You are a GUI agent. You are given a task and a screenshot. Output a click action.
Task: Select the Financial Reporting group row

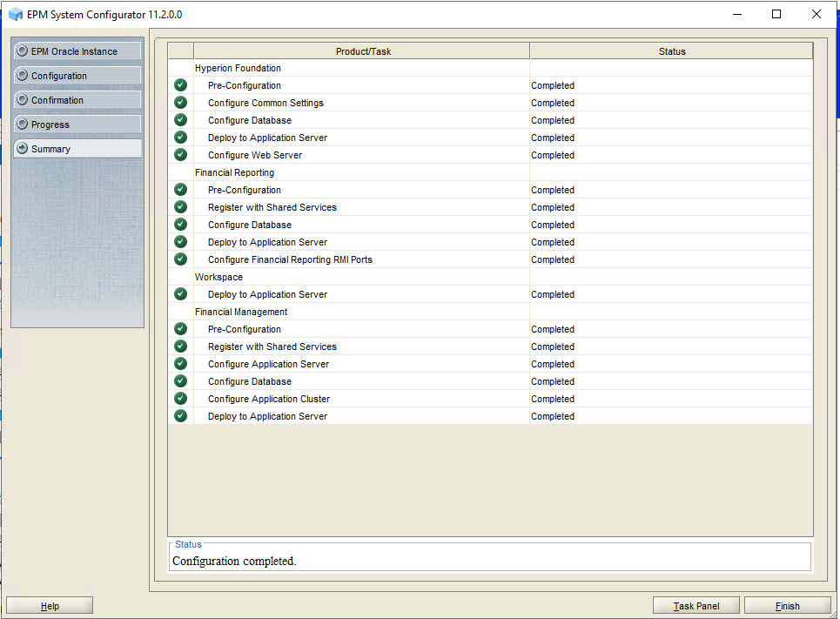490,172
